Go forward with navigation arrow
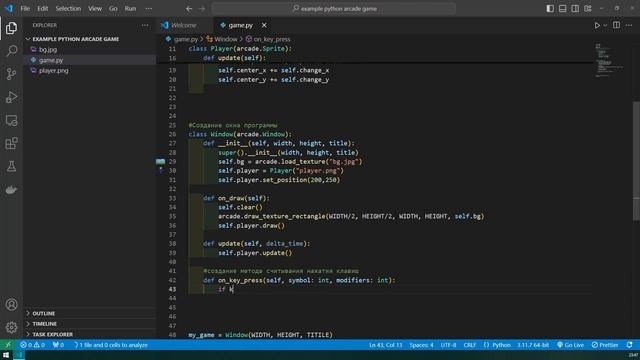The image size is (640, 360). (202, 9)
